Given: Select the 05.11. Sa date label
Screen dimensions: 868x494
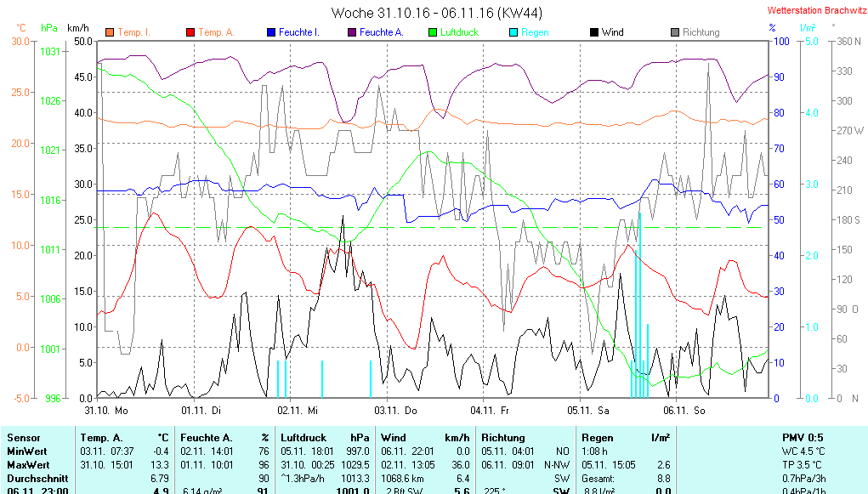Looking at the screenshot, I should pyautogui.click(x=588, y=410).
